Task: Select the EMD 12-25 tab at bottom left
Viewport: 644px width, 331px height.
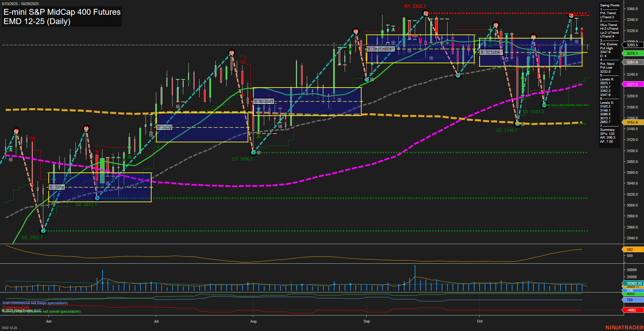Action: tap(10, 328)
